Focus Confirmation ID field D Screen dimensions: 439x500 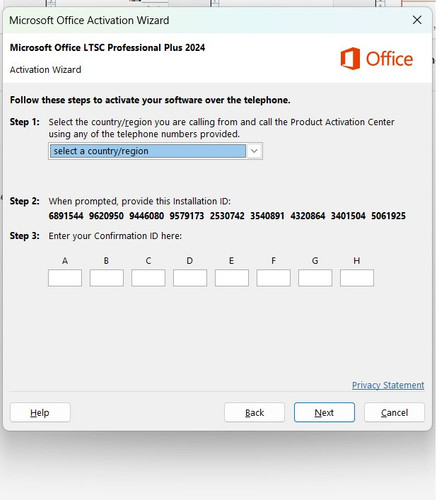click(190, 278)
